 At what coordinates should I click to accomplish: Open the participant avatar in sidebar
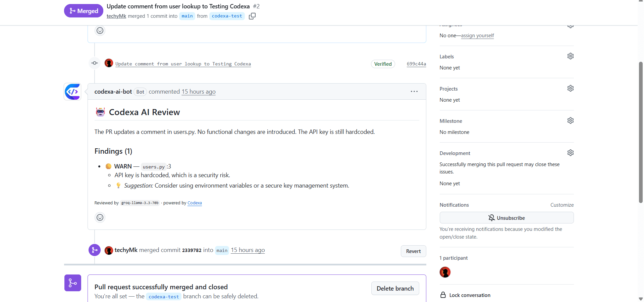tap(445, 272)
